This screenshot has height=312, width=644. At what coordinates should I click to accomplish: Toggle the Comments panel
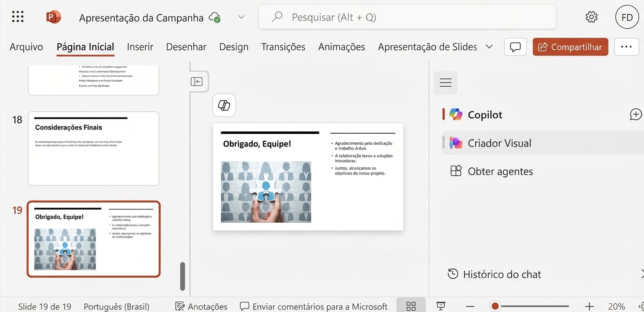[x=515, y=47]
